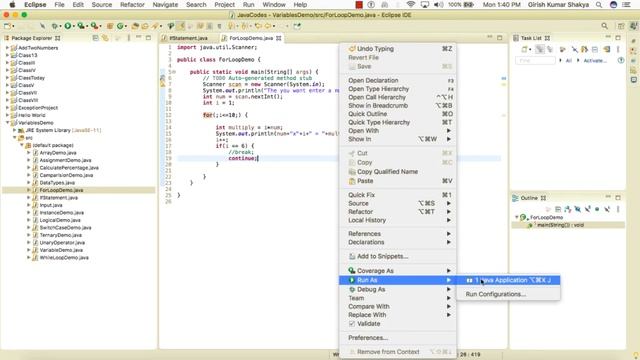Click the New Java Package icon in toolbar

coord(110,26)
